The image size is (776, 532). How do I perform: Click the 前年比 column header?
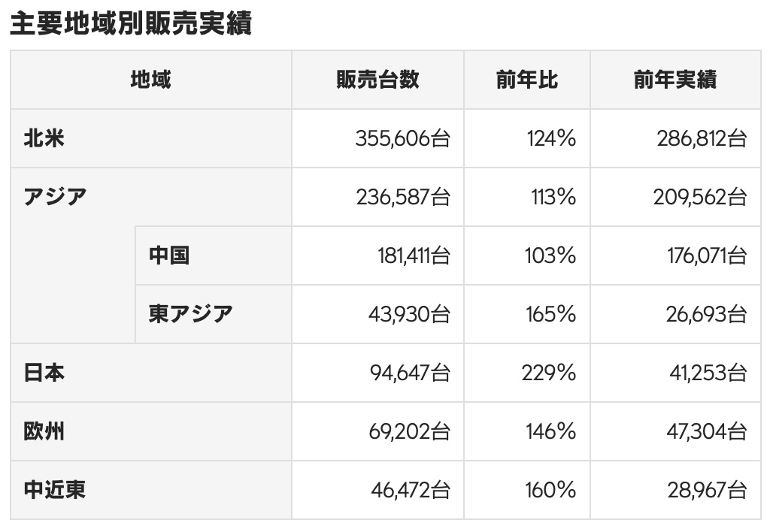click(527, 80)
